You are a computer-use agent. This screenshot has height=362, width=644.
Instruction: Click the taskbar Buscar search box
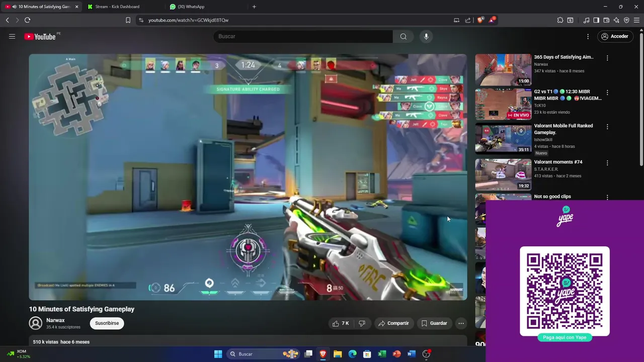click(x=264, y=354)
